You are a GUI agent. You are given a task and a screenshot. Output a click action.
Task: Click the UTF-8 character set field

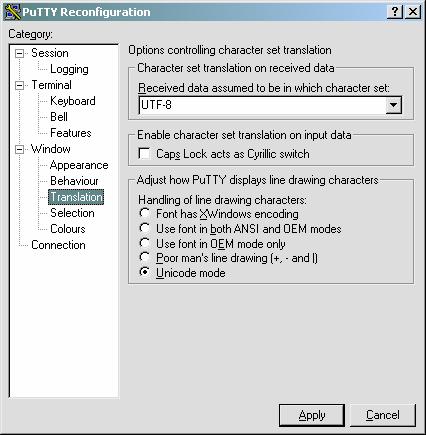pos(262,105)
